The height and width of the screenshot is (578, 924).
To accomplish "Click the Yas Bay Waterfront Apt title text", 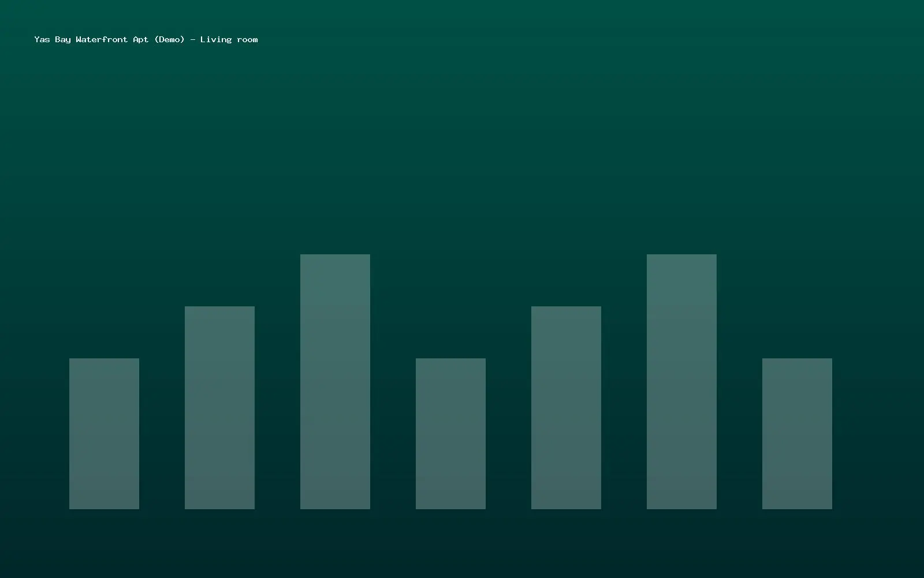I will coord(146,39).
